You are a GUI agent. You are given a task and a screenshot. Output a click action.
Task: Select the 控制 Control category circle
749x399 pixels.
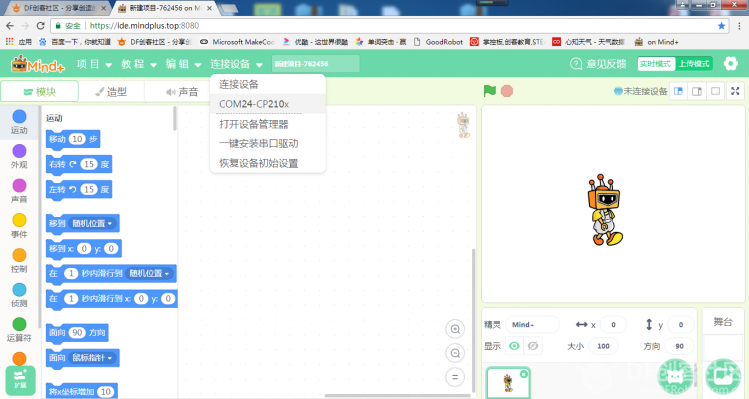click(19, 255)
